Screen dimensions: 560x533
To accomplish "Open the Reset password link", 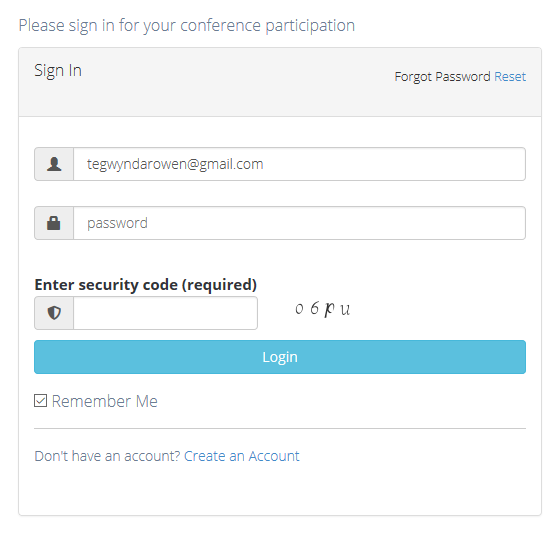I will tap(510, 76).
